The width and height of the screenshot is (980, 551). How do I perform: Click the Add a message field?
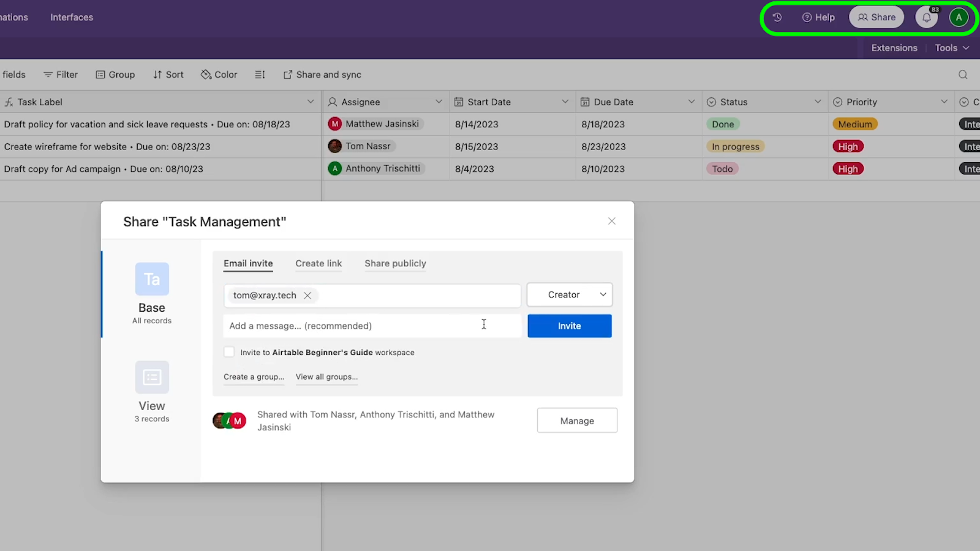point(372,326)
